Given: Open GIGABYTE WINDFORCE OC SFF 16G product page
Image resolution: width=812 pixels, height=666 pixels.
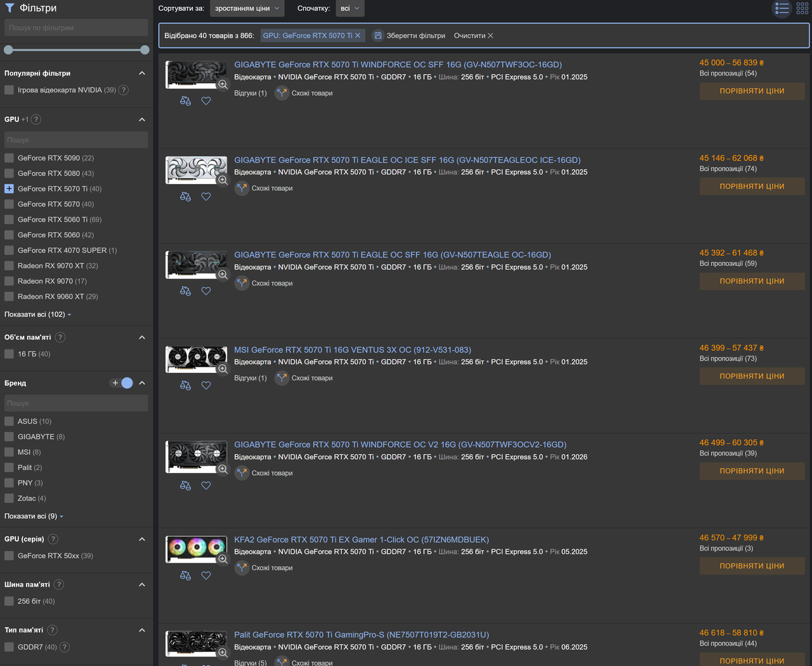Looking at the screenshot, I should tap(398, 65).
